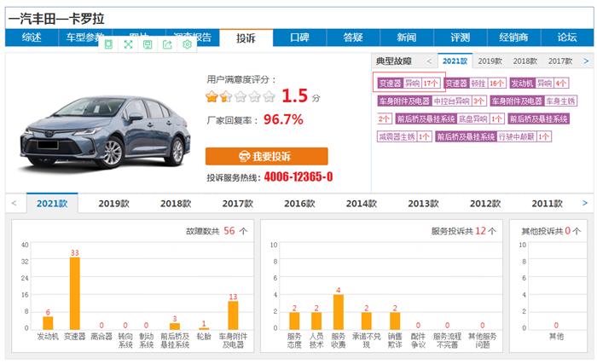Open the 变速器 异响 17个 fault tag
This screenshot has height=364, width=597.
click(x=409, y=83)
